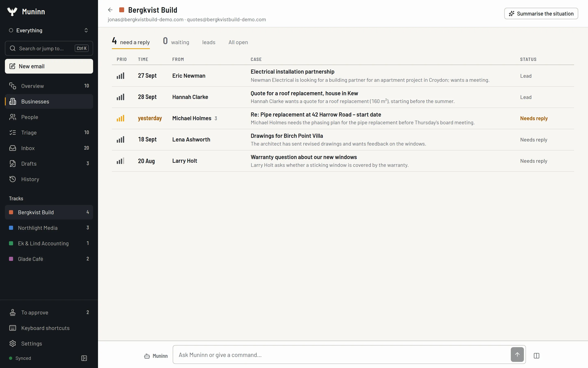Click the Needs reply status for Michael Holmes
This screenshot has width=588, height=368.
(534, 118)
